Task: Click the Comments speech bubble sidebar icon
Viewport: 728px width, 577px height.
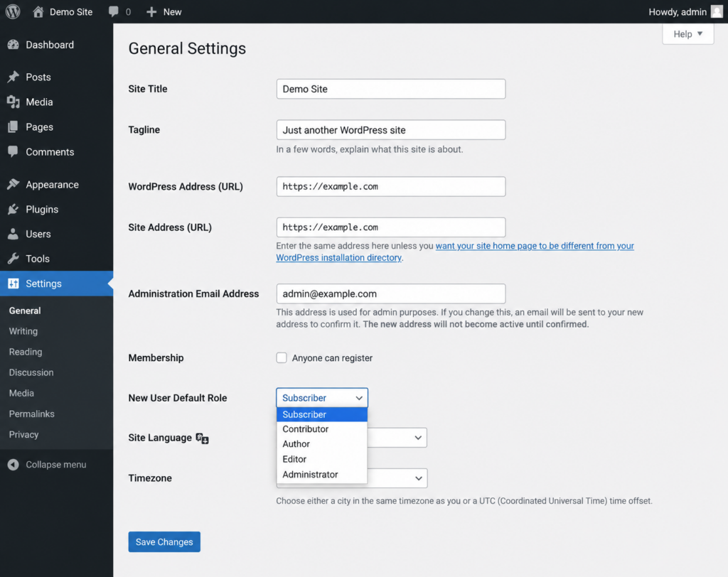Action: tap(13, 151)
